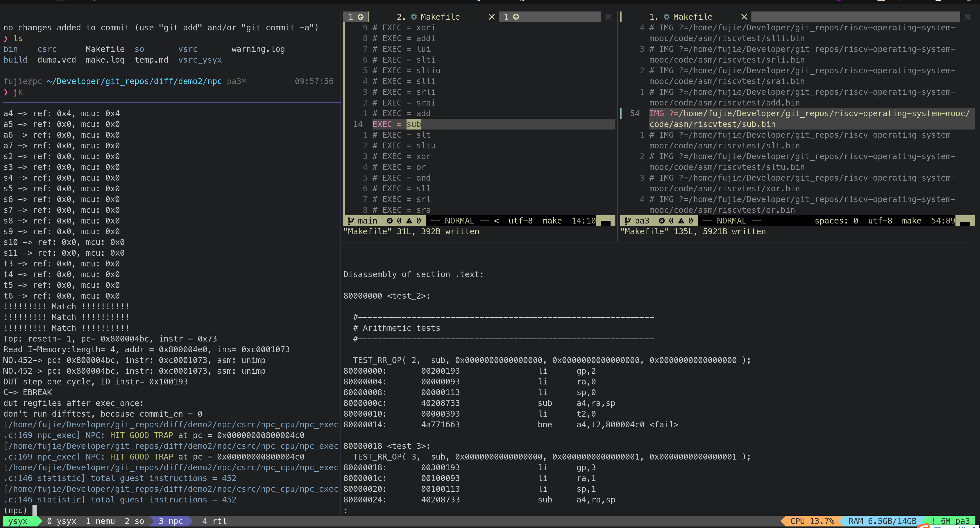Click the first 'HIT GOOD TRAP' message
980x528 pixels.
pos(142,435)
